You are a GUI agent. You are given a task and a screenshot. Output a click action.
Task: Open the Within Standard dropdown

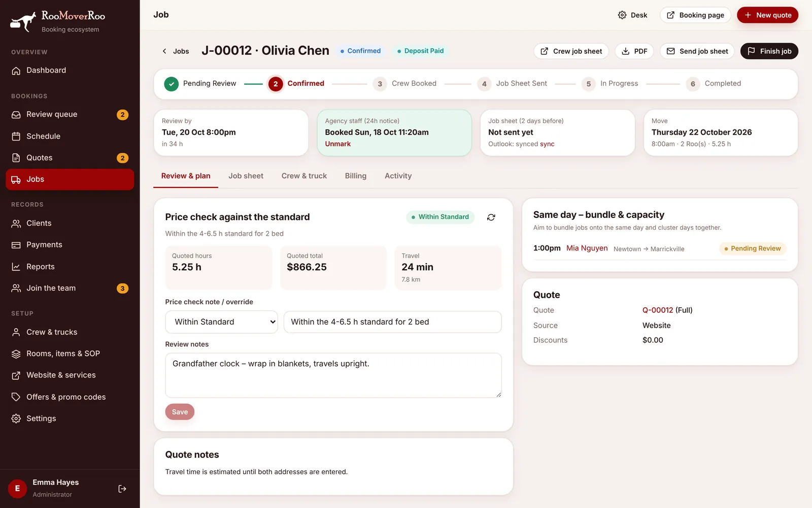click(222, 322)
